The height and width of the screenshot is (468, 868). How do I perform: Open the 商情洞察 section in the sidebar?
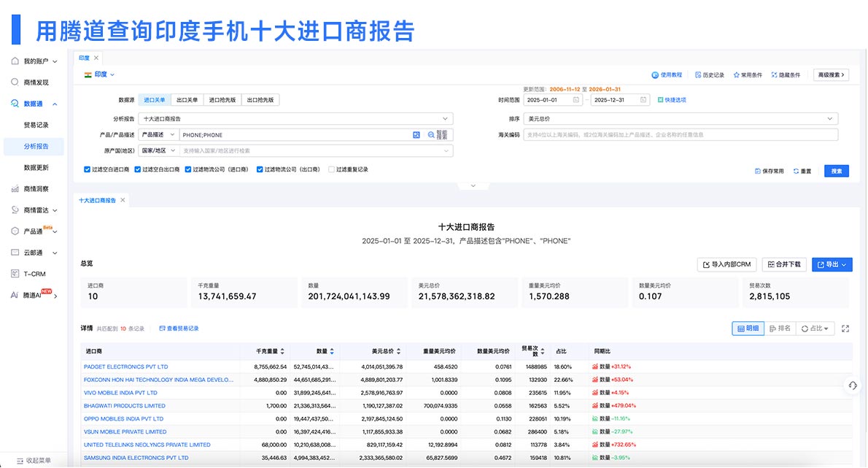(x=34, y=188)
